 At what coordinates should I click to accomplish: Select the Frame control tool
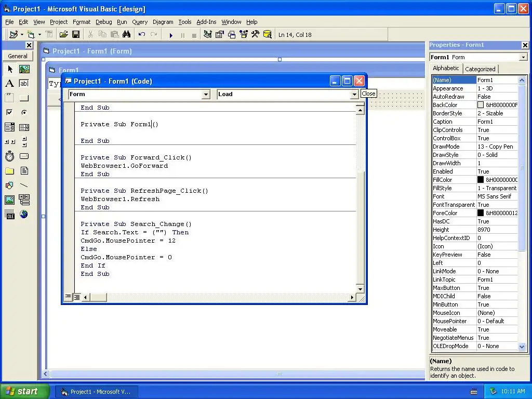[10, 98]
